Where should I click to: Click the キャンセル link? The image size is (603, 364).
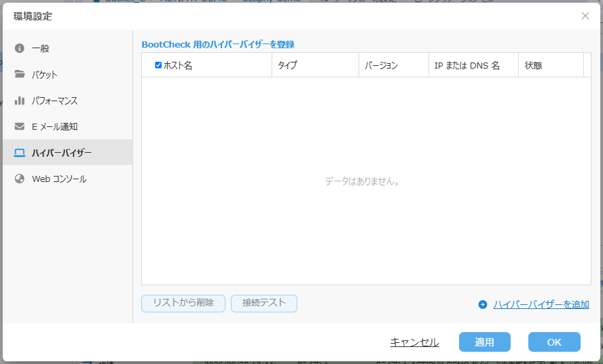tap(414, 342)
